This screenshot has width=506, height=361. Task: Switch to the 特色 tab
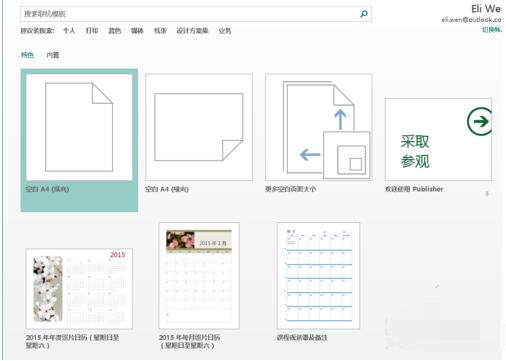coord(27,55)
